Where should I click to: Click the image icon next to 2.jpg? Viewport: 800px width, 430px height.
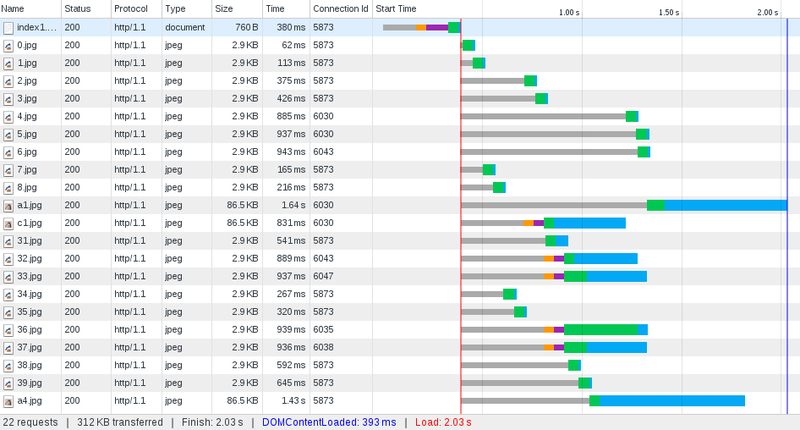click(x=8, y=82)
